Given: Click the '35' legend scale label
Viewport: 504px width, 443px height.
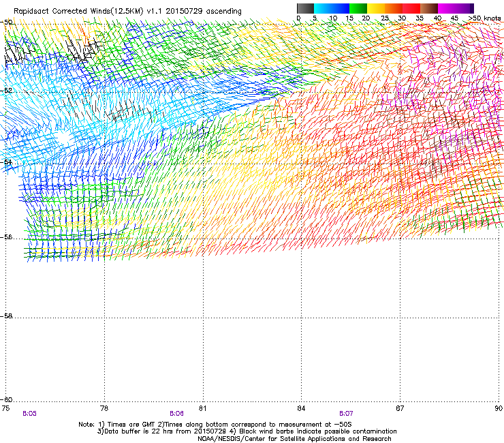Looking at the screenshot, I should pos(420,18).
